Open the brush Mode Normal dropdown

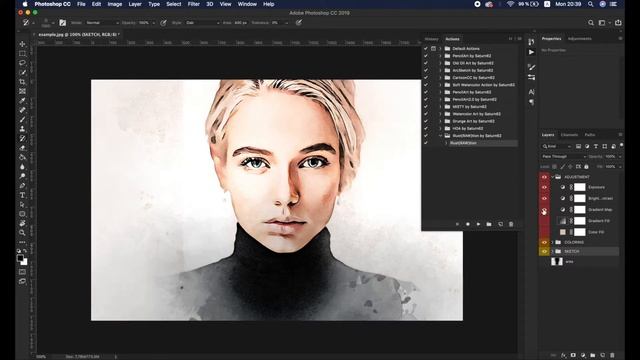click(x=102, y=23)
